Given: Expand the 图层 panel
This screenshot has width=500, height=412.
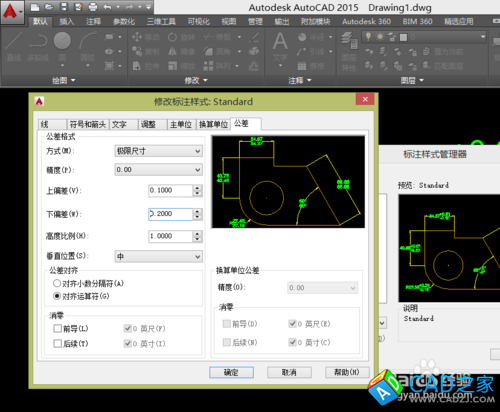Looking at the screenshot, I should coord(412,80).
